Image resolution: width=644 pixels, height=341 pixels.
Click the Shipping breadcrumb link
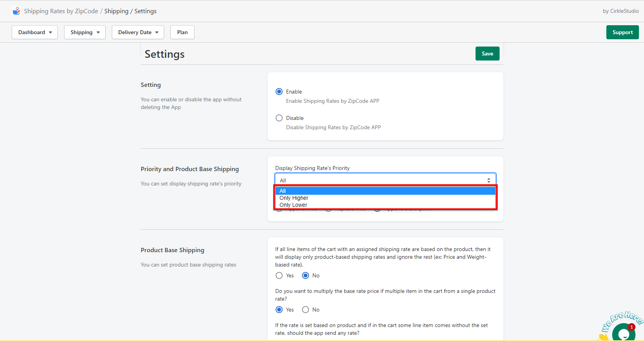[x=116, y=11]
